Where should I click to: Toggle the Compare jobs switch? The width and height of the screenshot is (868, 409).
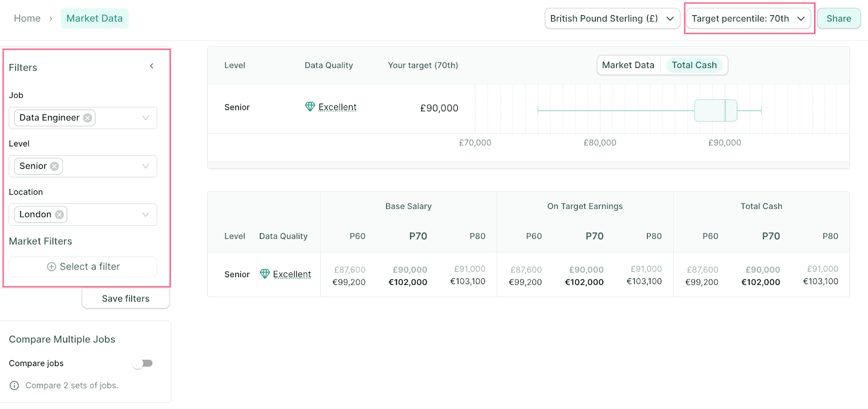click(143, 363)
